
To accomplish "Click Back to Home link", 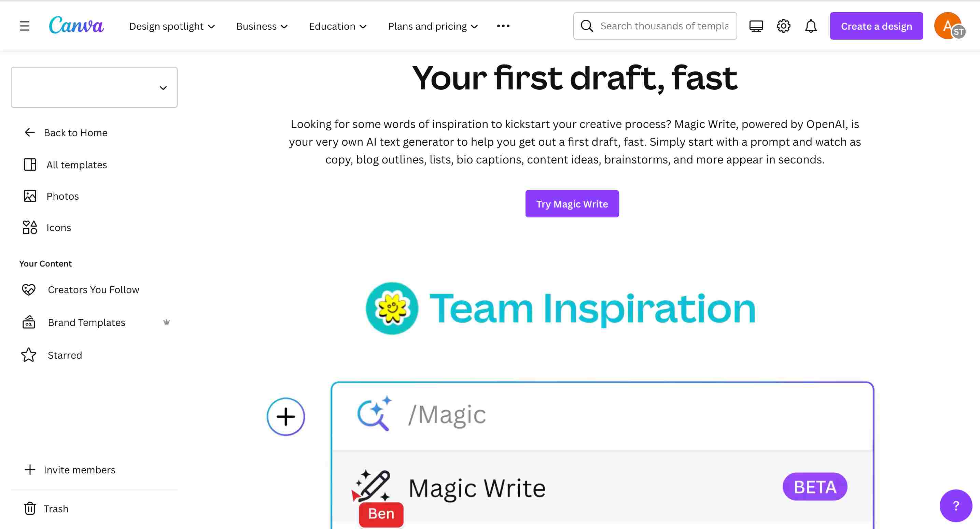I will point(75,132).
